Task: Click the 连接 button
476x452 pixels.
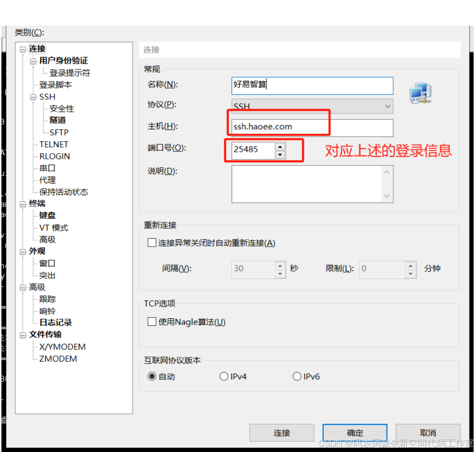Action: [282, 433]
